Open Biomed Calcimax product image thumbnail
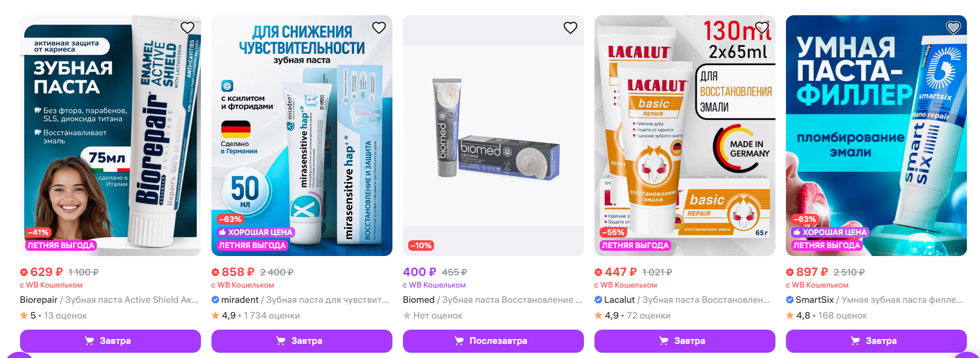The image size is (980, 358). pyautogui.click(x=493, y=136)
